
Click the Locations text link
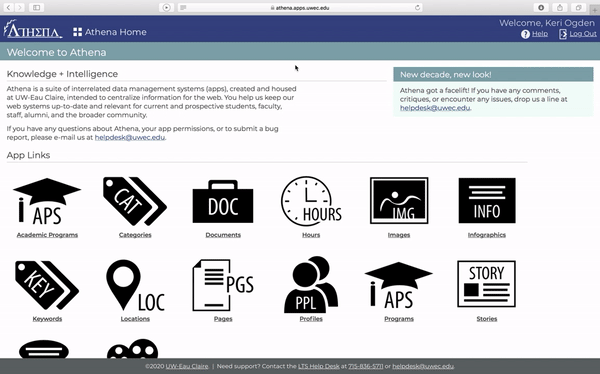click(x=135, y=318)
